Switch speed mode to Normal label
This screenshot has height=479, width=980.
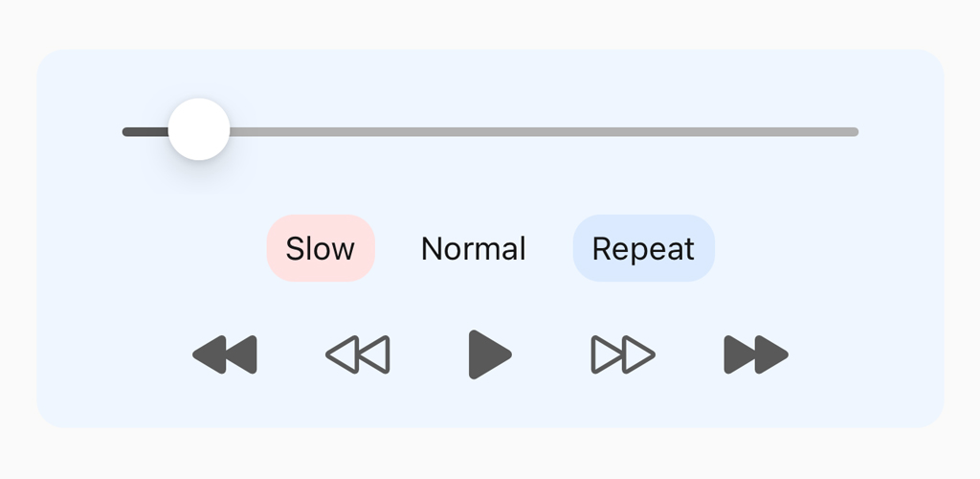(474, 248)
